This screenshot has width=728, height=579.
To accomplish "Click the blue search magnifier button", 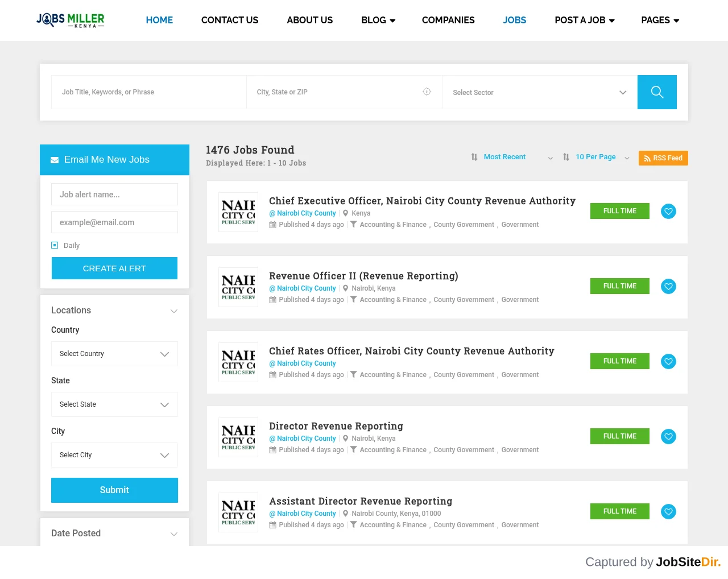I will click(657, 92).
